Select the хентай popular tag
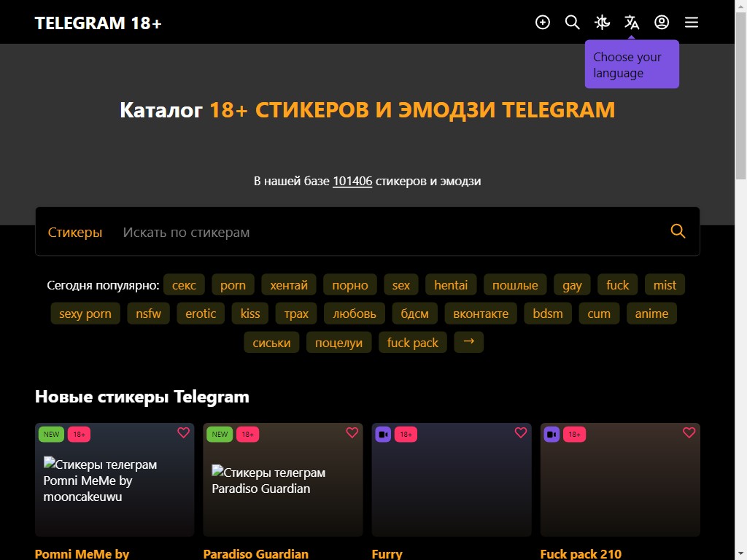747x560 pixels. tap(289, 285)
